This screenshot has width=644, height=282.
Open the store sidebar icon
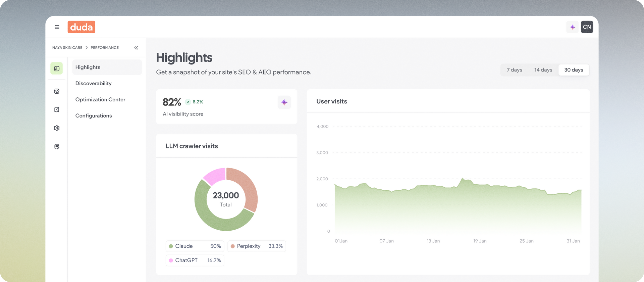[57, 91]
